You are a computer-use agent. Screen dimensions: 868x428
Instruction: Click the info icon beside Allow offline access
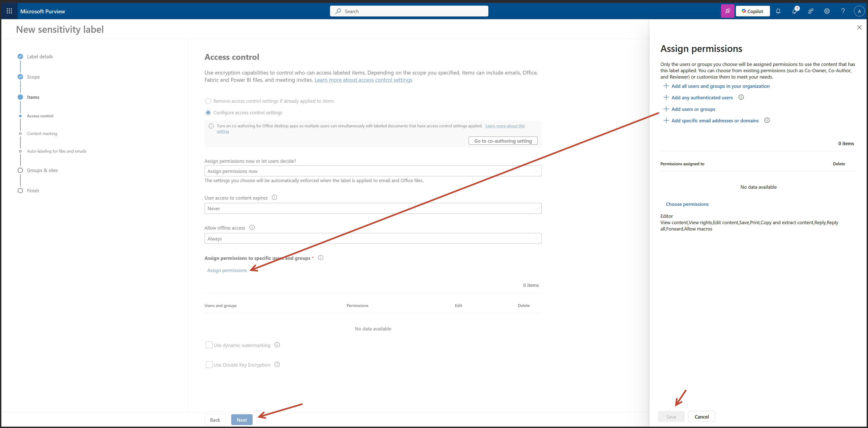pos(252,228)
